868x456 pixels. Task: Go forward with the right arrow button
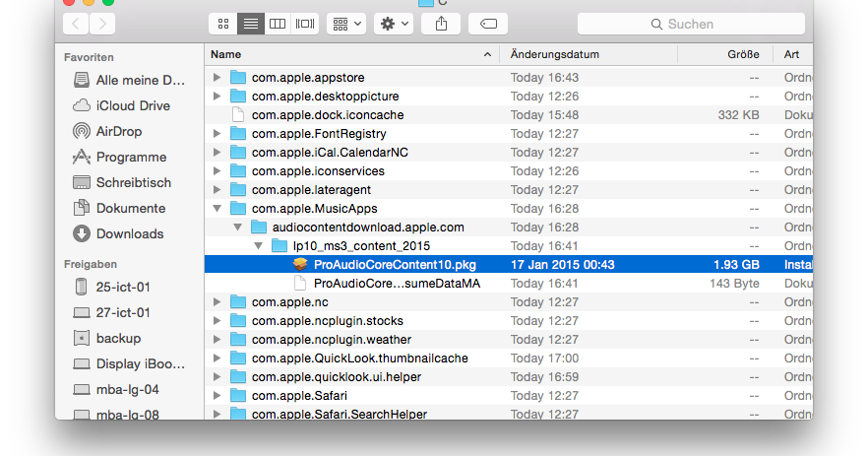point(102,24)
